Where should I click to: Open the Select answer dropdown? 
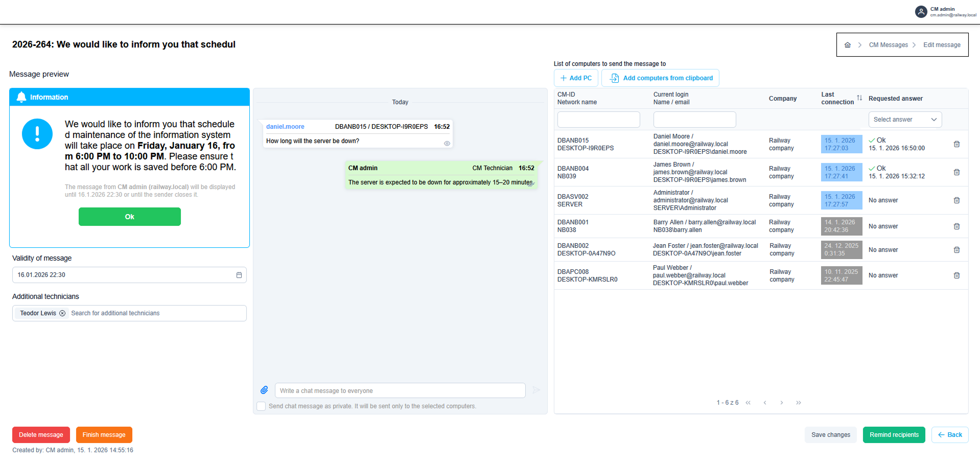coord(905,120)
